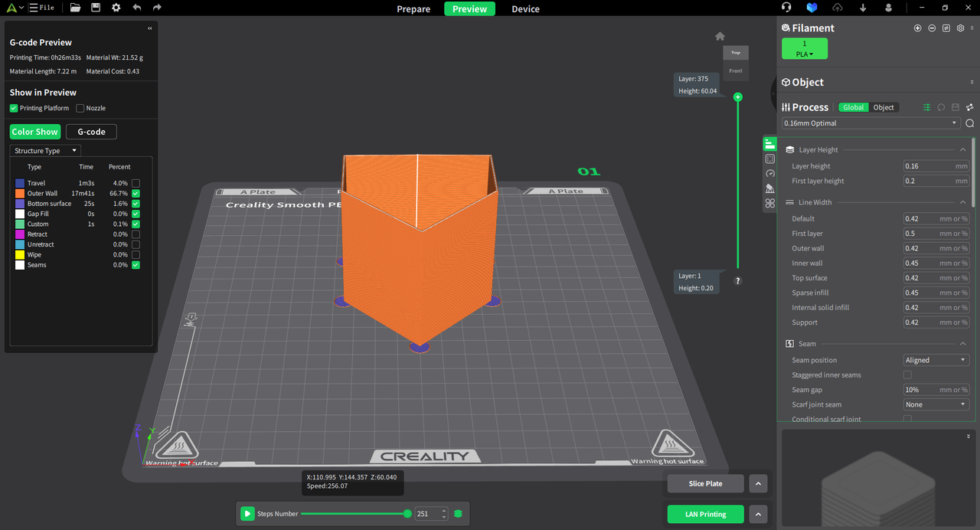Collapse Layer Height section
Screen dimensions: 980x530
[963, 150]
